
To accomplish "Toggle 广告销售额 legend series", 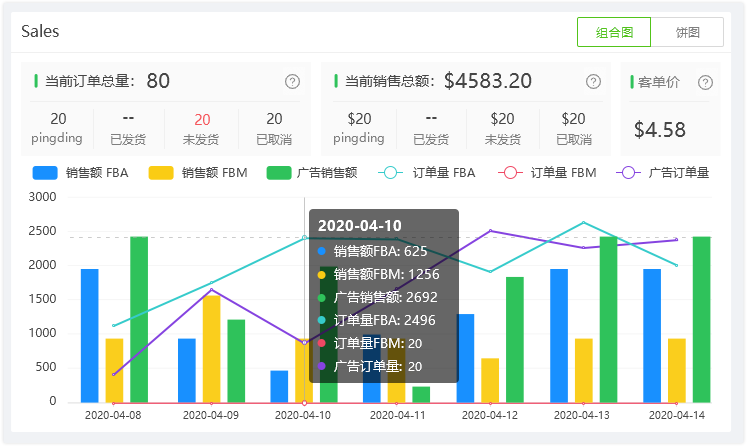I will [x=312, y=172].
